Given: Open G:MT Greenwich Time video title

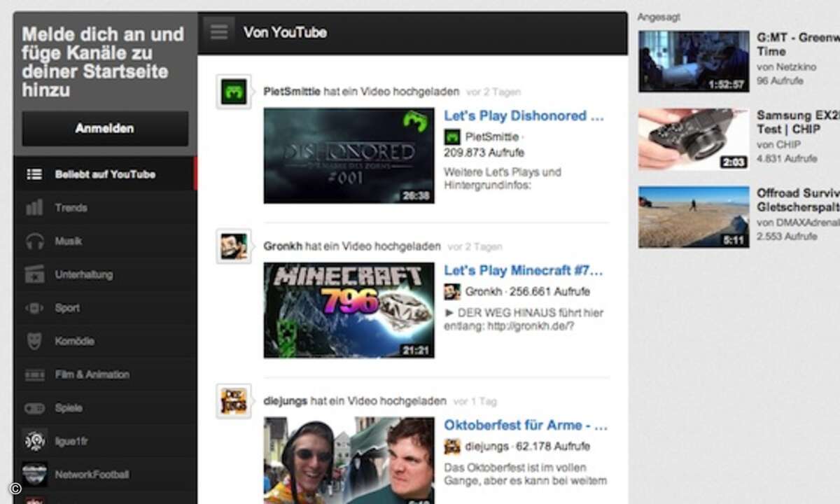Looking at the screenshot, I should pos(798,43).
